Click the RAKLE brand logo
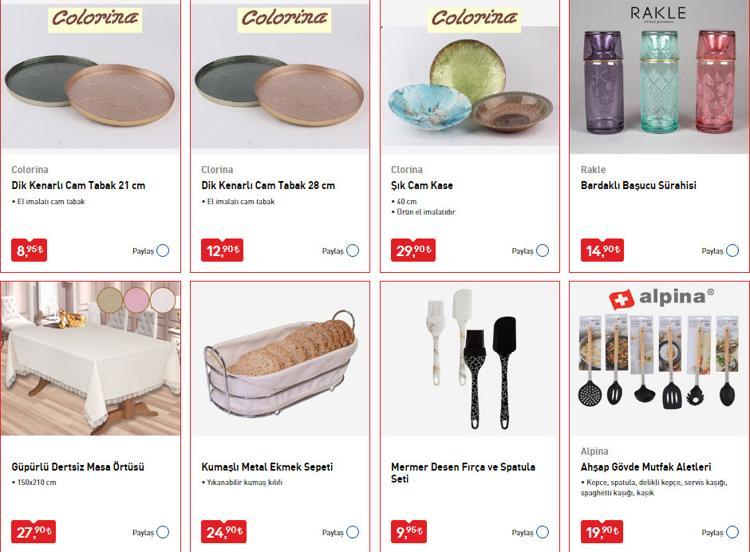This screenshot has height=552, width=750. point(658,13)
